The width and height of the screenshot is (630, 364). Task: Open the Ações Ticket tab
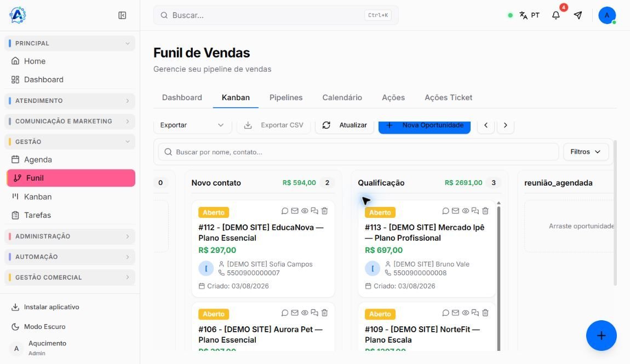click(x=448, y=97)
